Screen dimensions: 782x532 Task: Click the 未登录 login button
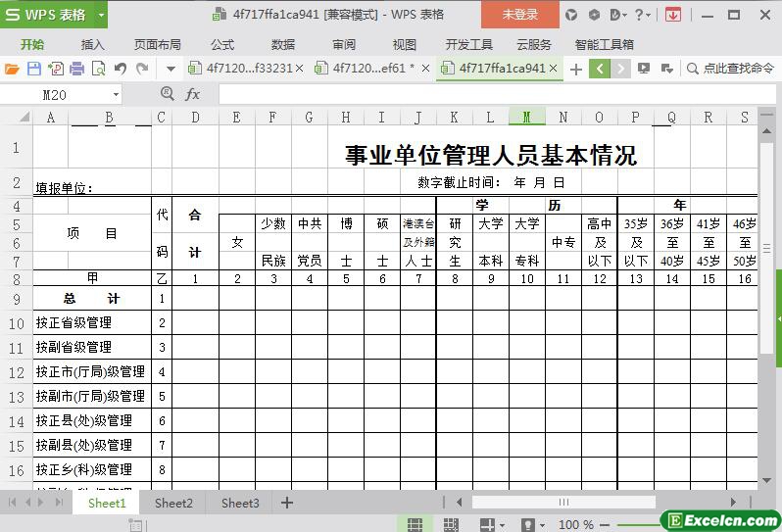(x=520, y=15)
